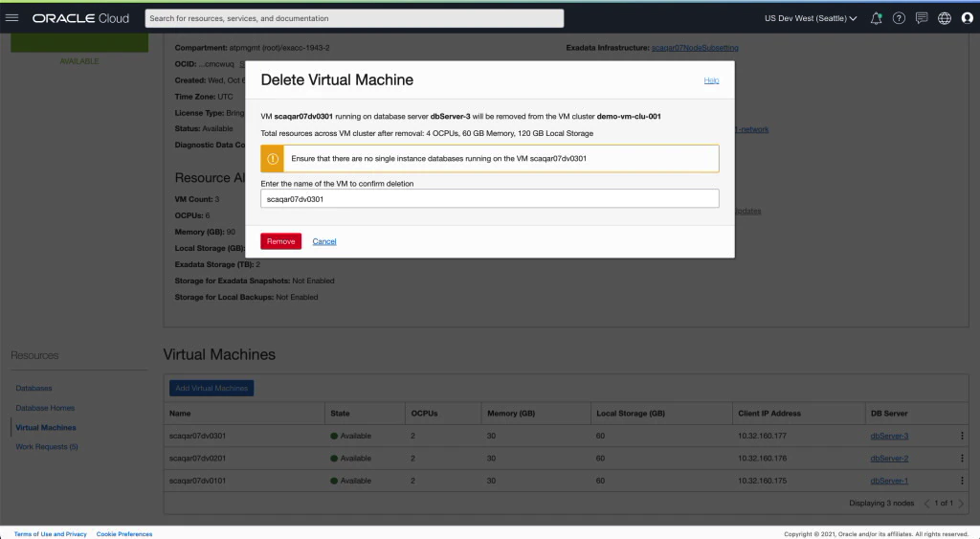
Task: Open the help question mark icon
Action: (x=899, y=18)
